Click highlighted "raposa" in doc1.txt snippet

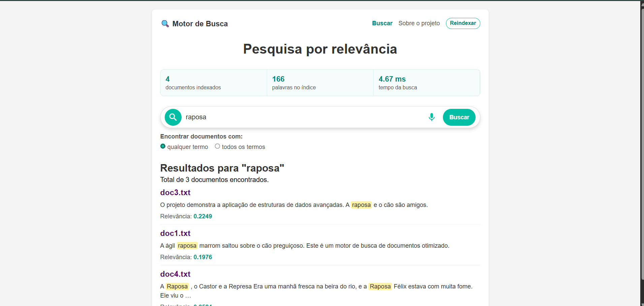coord(187,246)
